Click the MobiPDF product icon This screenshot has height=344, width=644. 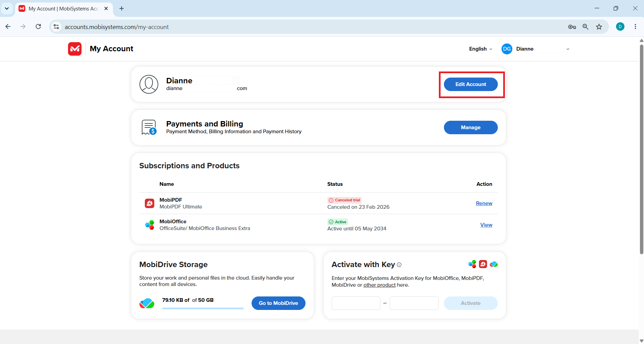150,203
